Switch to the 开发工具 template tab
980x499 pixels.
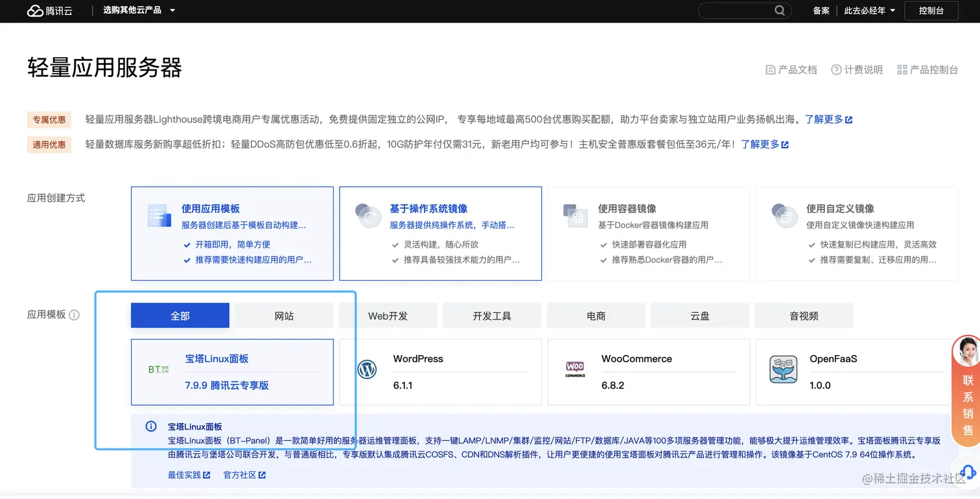(x=492, y=316)
